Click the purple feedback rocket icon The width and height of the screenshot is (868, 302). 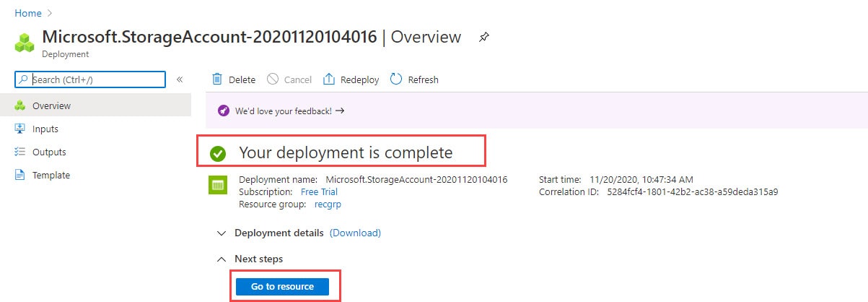click(x=224, y=111)
